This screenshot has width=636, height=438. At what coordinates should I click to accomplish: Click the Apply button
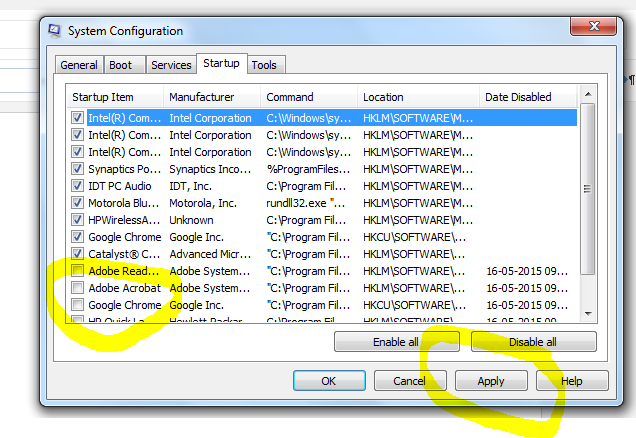click(x=491, y=381)
